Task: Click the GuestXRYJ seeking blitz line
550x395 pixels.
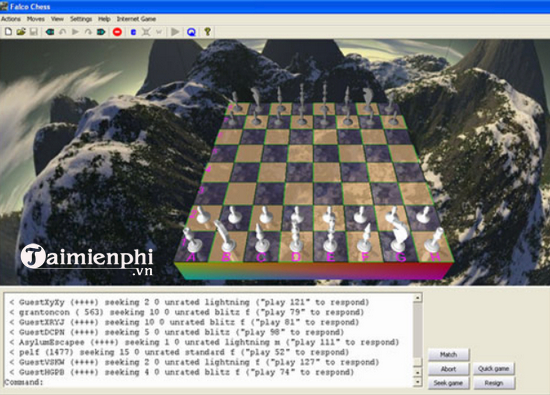Action: pos(184,322)
